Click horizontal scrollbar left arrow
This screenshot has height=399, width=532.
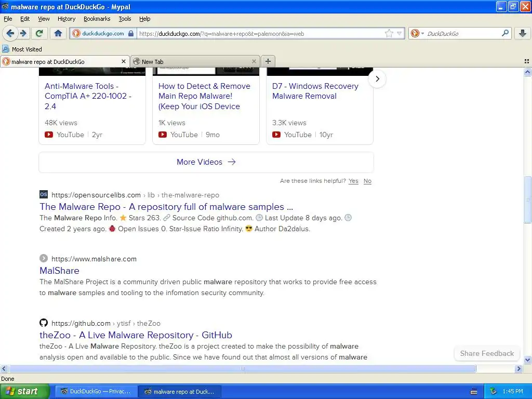[4, 368]
